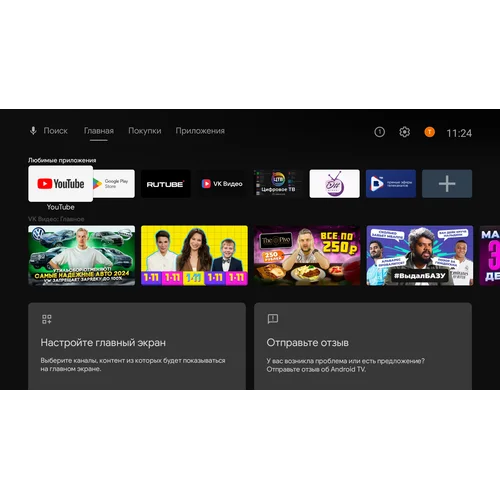This screenshot has height=500, width=500.
Task: Click the VK Видео: Главное row title
Action: point(56,219)
